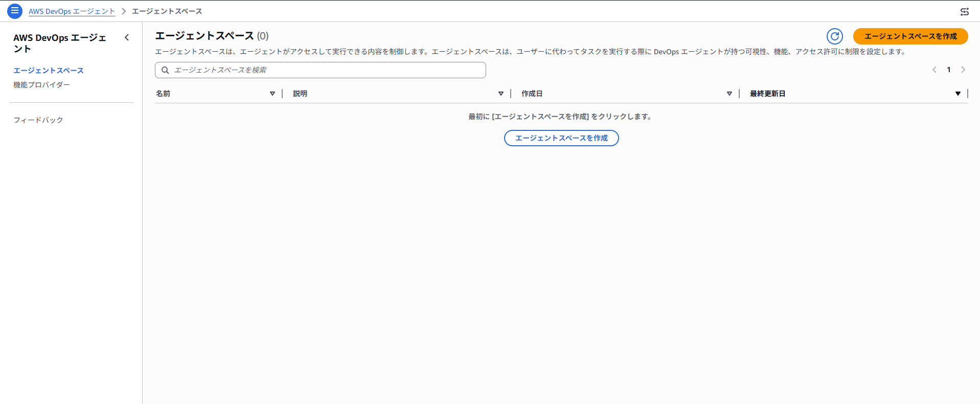
Task: Click the 最終更新日 column header
Action: (767, 94)
